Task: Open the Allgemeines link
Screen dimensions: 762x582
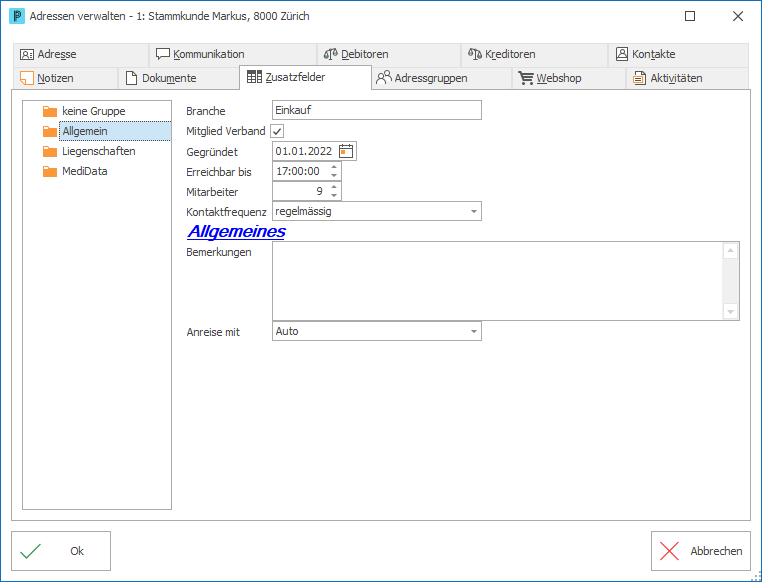Action: [x=236, y=231]
